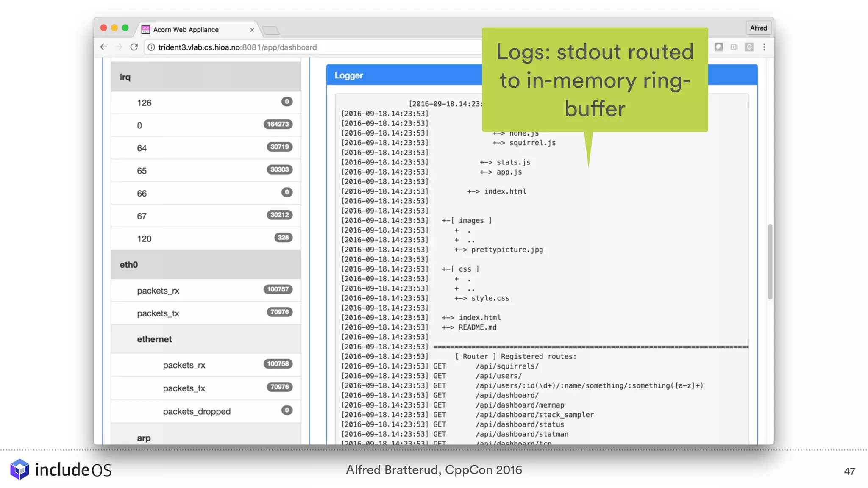Click the browser back arrow
This screenshot has width=868, height=488.
[x=104, y=47]
